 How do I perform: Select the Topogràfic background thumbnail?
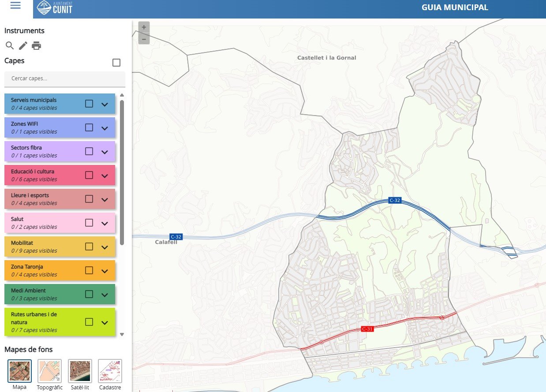point(49,371)
